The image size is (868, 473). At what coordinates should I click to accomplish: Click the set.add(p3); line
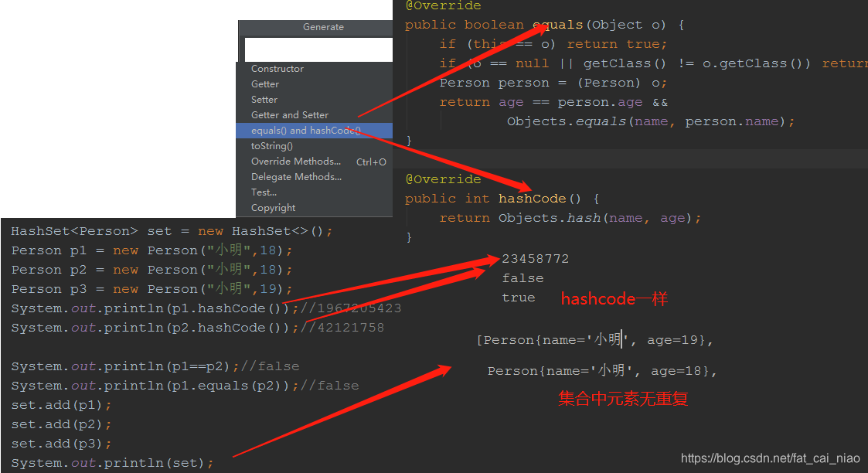click(61, 444)
